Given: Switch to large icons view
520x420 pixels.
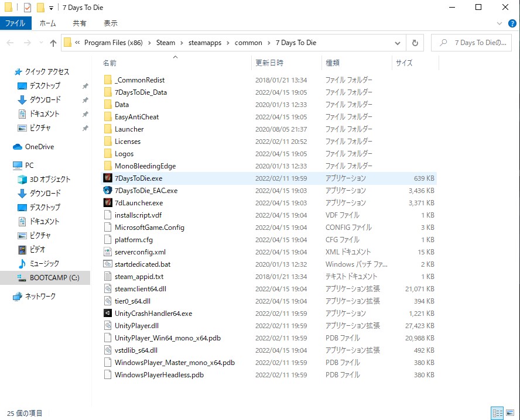Looking at the screenshot, I should (511, 413).
